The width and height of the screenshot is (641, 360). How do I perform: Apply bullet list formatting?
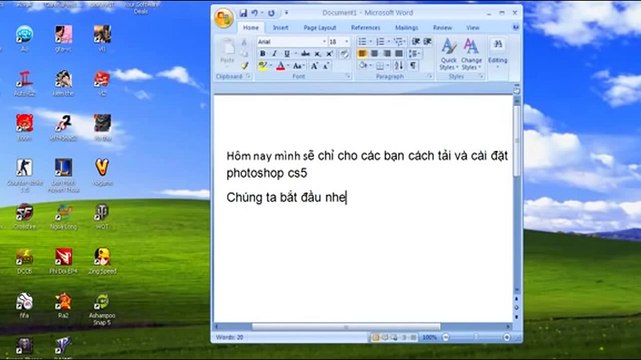click(362, 42)
